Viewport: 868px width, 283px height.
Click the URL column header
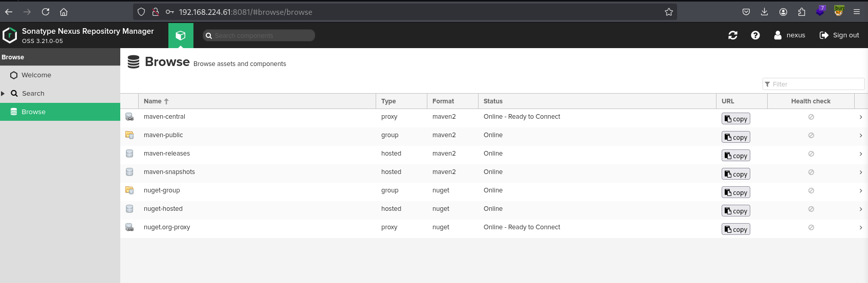point(742,101)
